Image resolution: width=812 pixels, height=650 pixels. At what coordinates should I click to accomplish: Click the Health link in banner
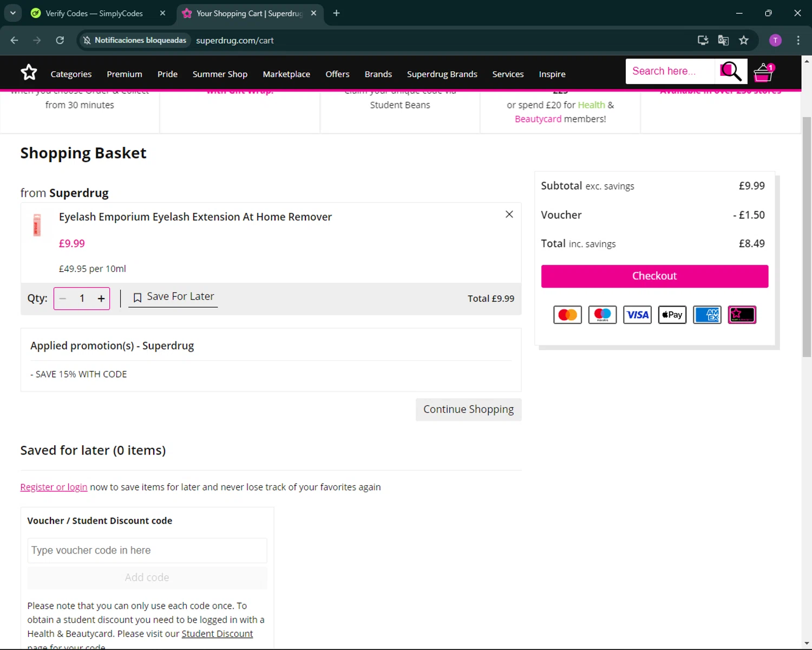click(591, 105)
